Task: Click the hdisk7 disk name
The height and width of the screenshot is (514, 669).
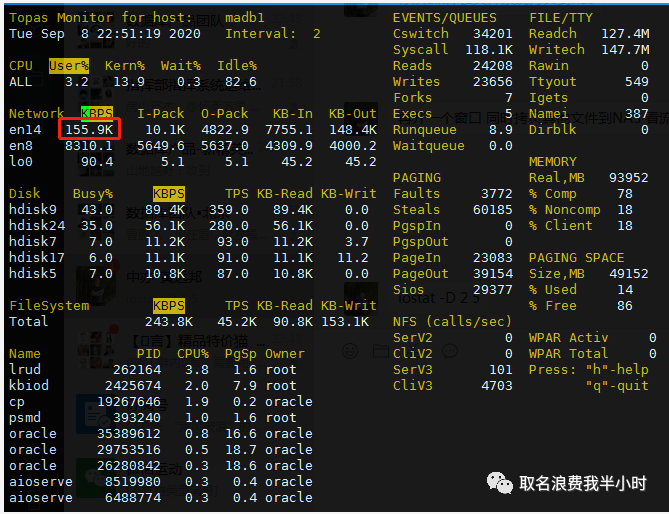Action: [x=33, y=241]
